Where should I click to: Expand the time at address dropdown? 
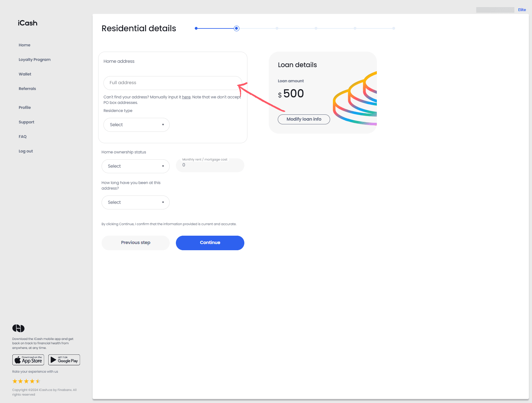click(135, 202)
